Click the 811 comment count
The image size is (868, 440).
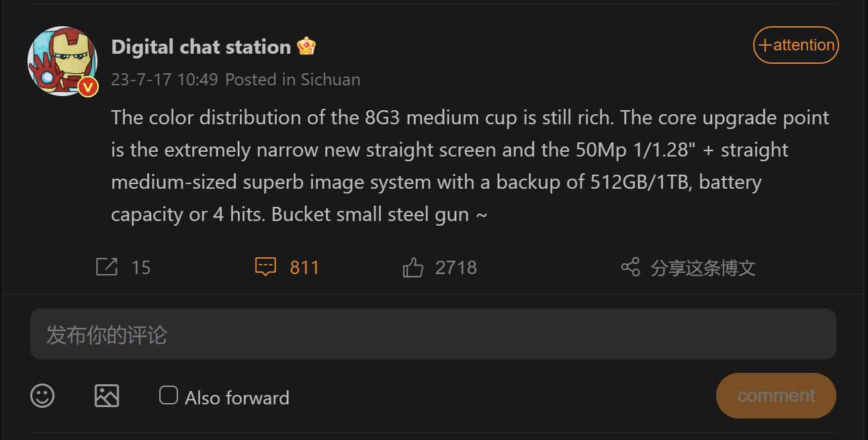(304, 268)
